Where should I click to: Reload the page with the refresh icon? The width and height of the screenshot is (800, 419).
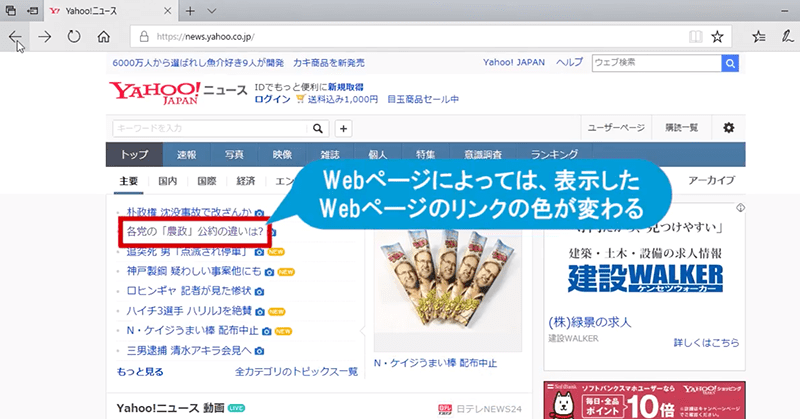point(74,36)
